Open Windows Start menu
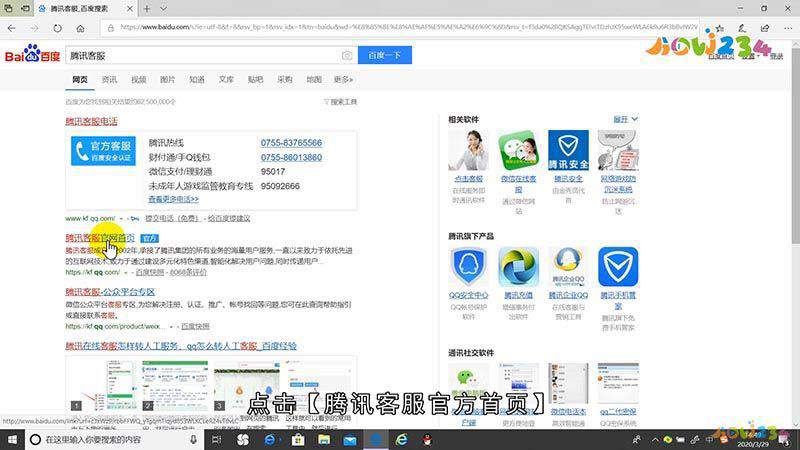 coord(12,439)
